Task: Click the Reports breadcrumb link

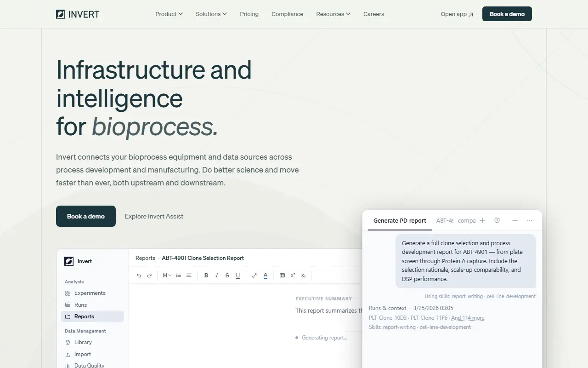Action: click(145, 258)
